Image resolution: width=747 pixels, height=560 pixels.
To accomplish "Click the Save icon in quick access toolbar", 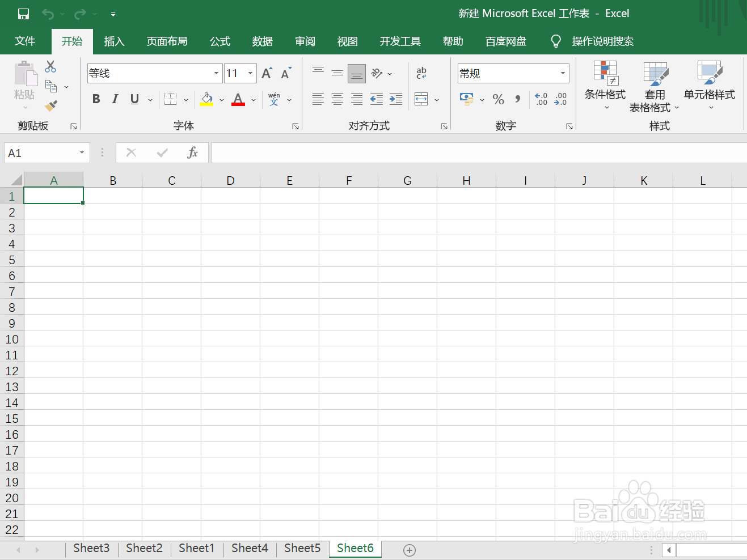I will tap(23, 14).
